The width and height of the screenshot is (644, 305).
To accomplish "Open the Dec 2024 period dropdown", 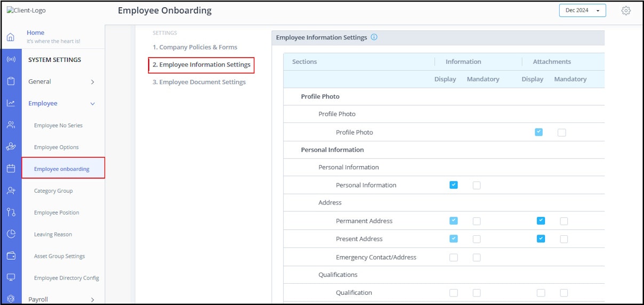I will 582,11.
